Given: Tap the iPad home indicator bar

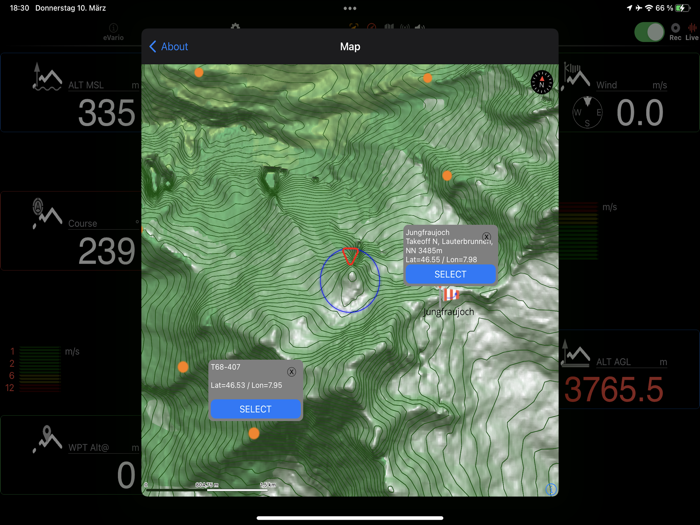Looking at the screenshot, I should pos(350,518).
